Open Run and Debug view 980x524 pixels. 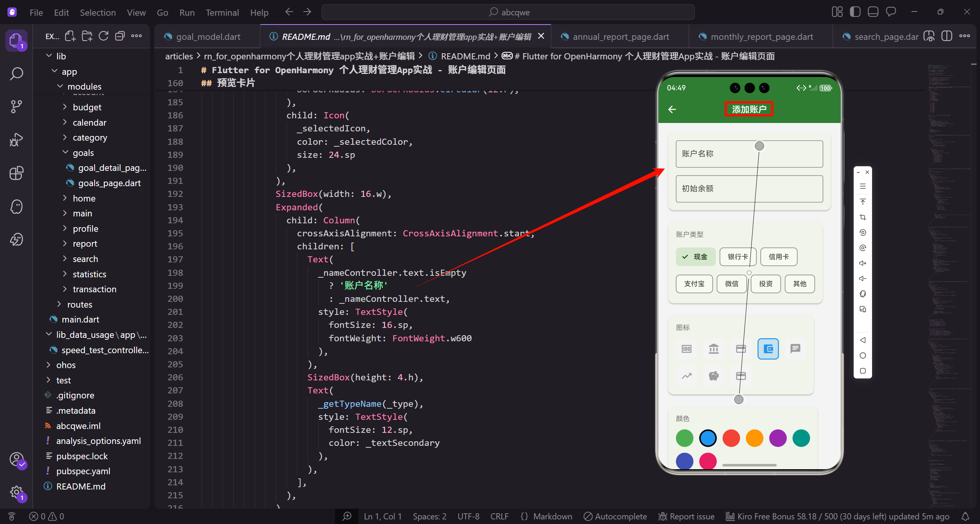pyautogui.click(x=16, y=140)
